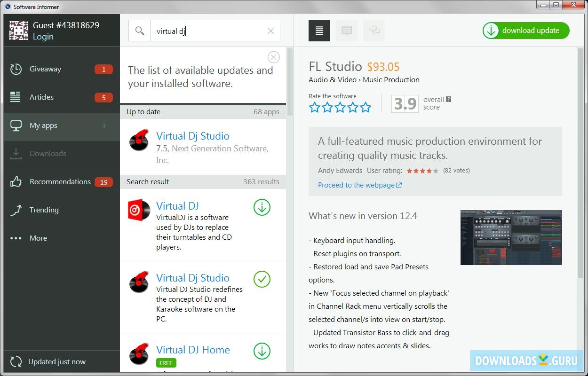Click the Recommendations thumbs-up icon
Viewport: 588px width, 376px height.
[16, 182]
